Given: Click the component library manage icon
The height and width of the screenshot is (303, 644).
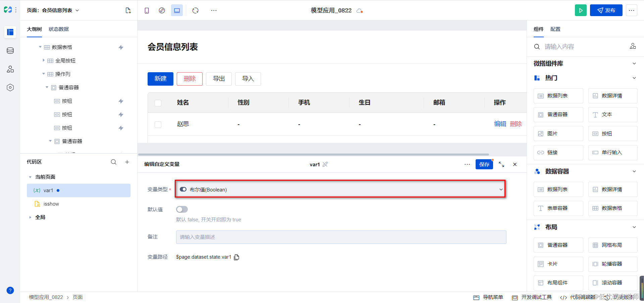Looking at the screenshot, I should coord(633,46).
